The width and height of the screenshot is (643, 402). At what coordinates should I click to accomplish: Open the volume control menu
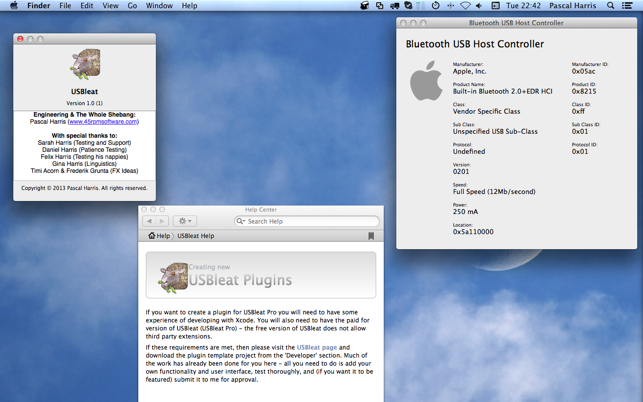point(479,6)
